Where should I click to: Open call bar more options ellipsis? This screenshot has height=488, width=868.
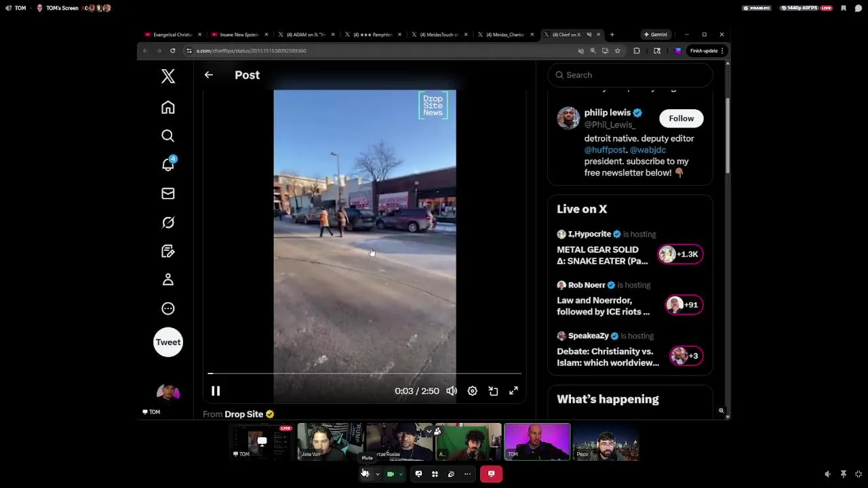467,474
